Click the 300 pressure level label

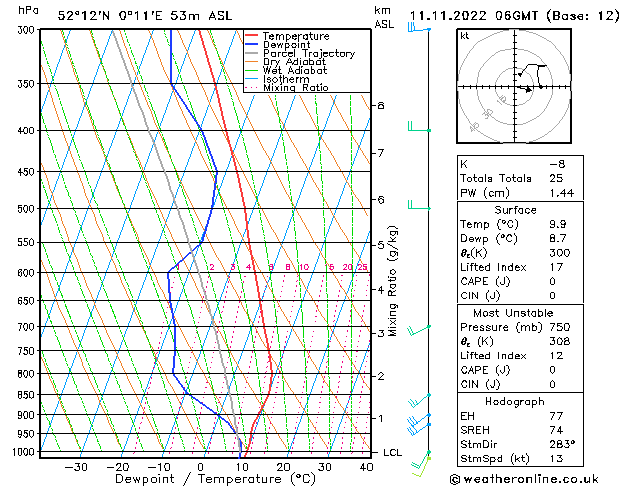[x=28, y=30]
